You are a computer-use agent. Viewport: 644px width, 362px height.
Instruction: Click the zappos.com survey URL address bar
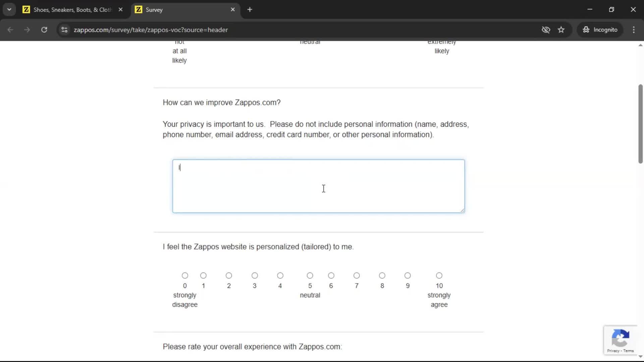click(151, 30)
